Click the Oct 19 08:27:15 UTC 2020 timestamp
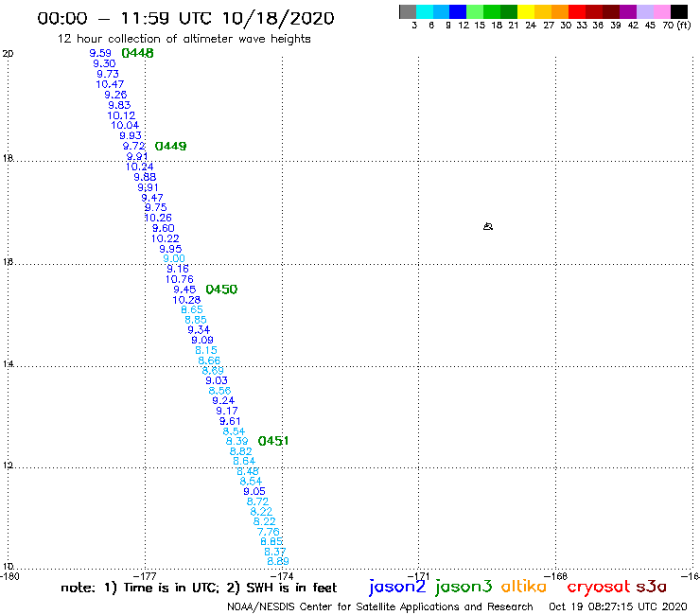Screen dimensions: 700x615 pyautogui.click(x=618, y=606)
